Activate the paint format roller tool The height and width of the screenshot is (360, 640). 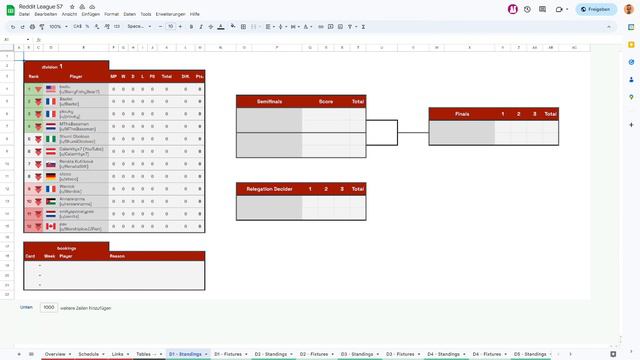tap(42, 27)
